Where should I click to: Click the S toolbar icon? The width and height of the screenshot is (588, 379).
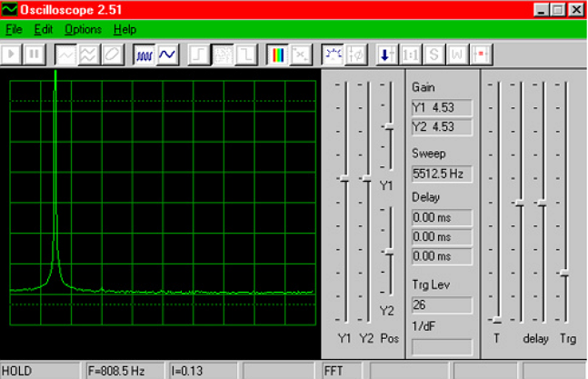click(x=434, y=55)
